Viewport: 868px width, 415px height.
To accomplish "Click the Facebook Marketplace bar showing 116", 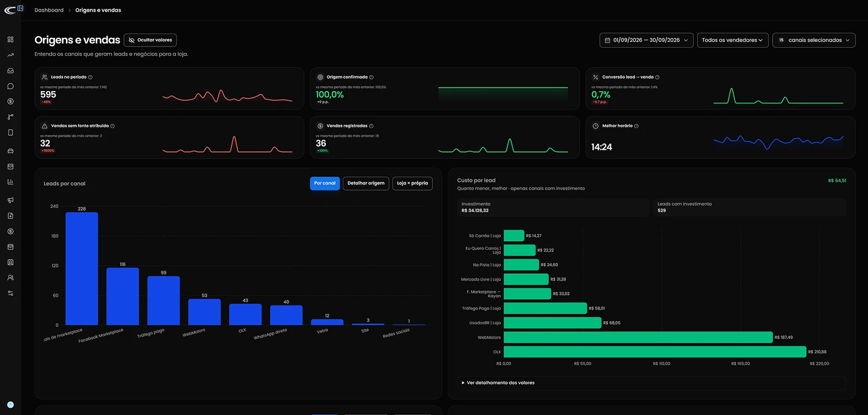I will click(x=123, y=296).
